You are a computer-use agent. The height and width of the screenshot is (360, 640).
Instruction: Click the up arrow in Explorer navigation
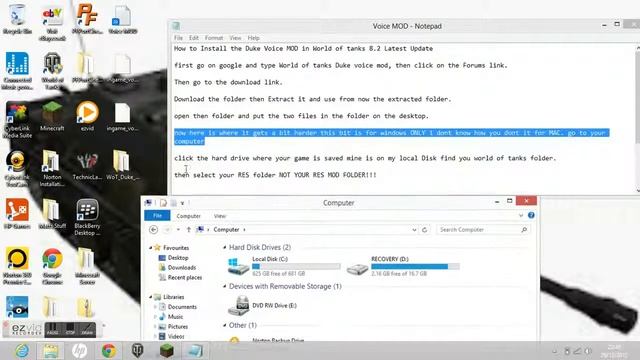[x=189, y=230]
